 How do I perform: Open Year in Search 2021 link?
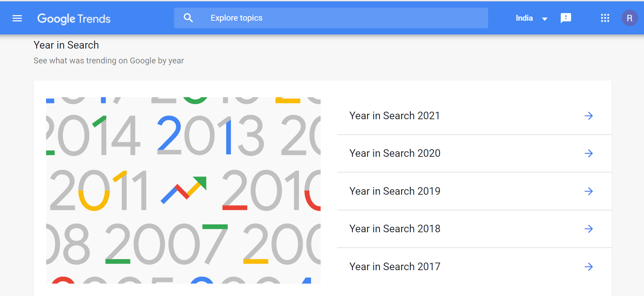coord(474,116)
